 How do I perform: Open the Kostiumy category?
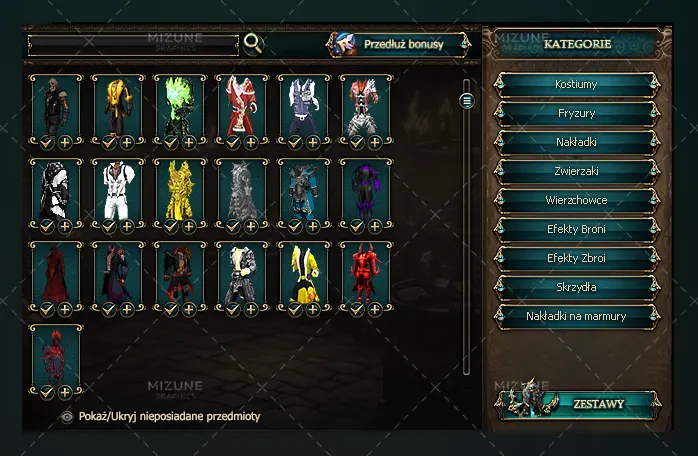click(576, 84)
